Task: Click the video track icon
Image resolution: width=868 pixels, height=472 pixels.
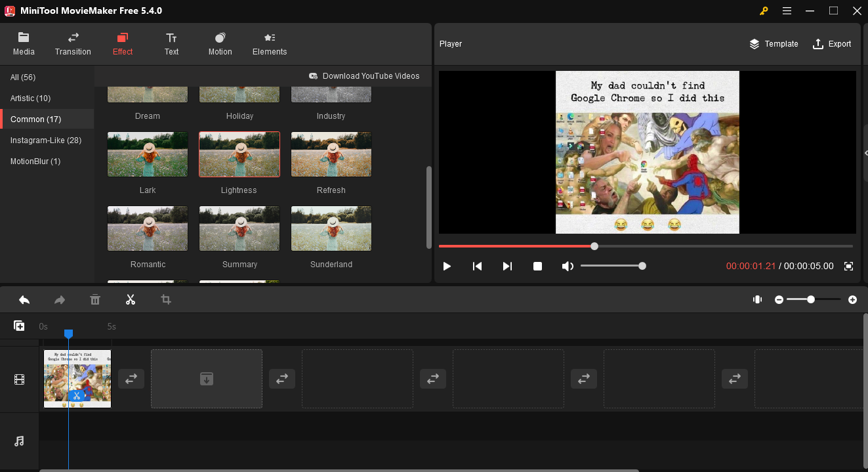Action: [19, 379]
